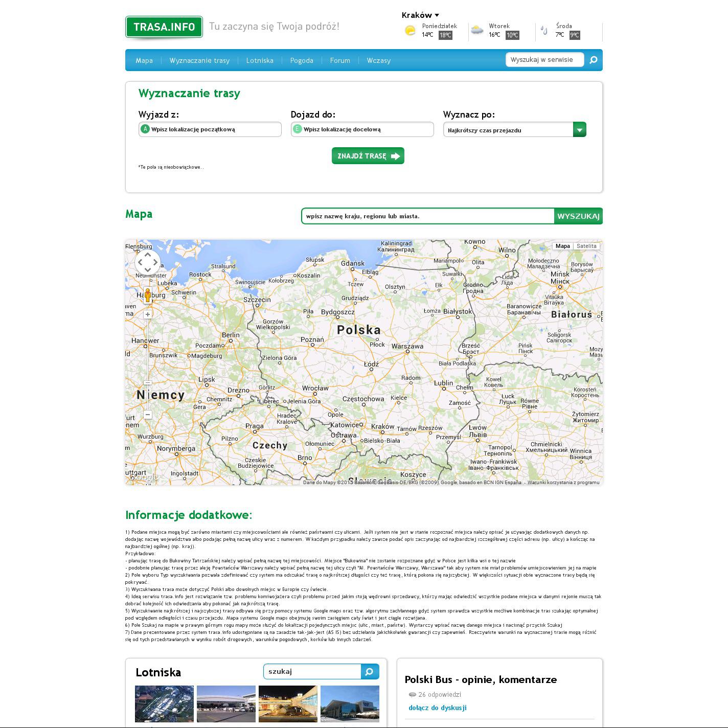Switch map to Mapa view
This screenshot has width=728, height=728.
click(562, 246)
